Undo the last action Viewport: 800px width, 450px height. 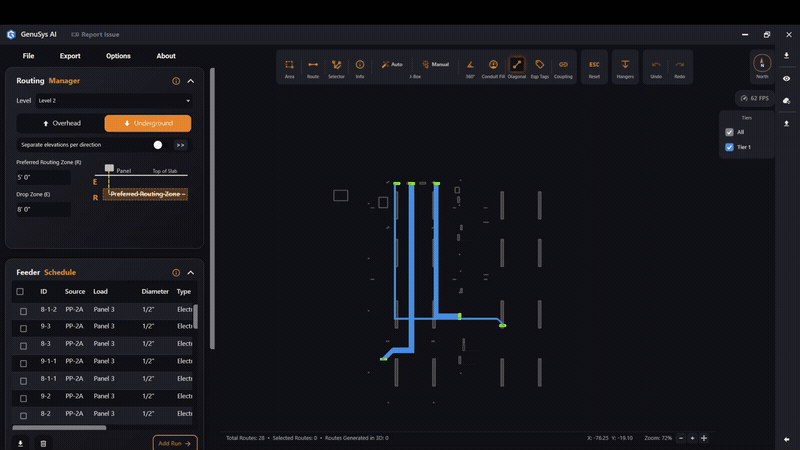656,68
